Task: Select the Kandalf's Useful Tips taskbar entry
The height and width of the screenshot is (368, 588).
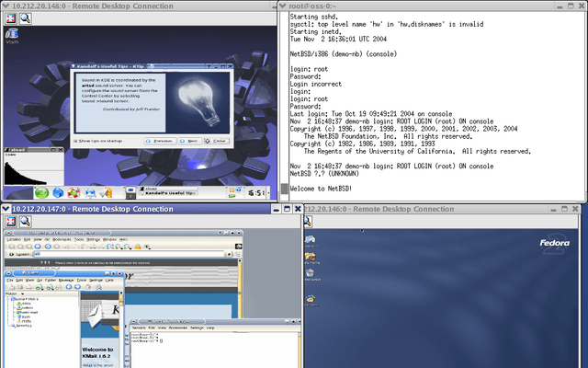Action: (167, 193)
